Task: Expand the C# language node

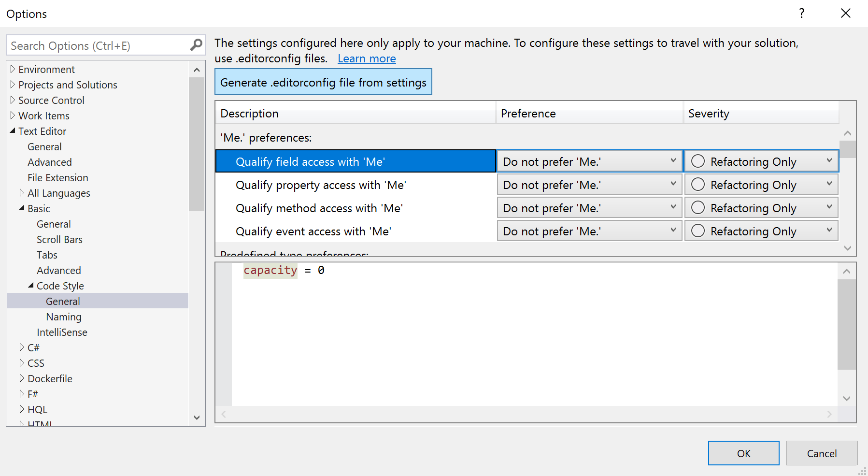Action: pos(22,347)
